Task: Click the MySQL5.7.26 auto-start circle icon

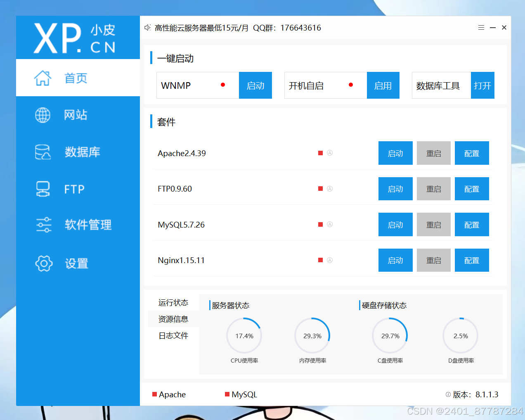Action: 330,224
